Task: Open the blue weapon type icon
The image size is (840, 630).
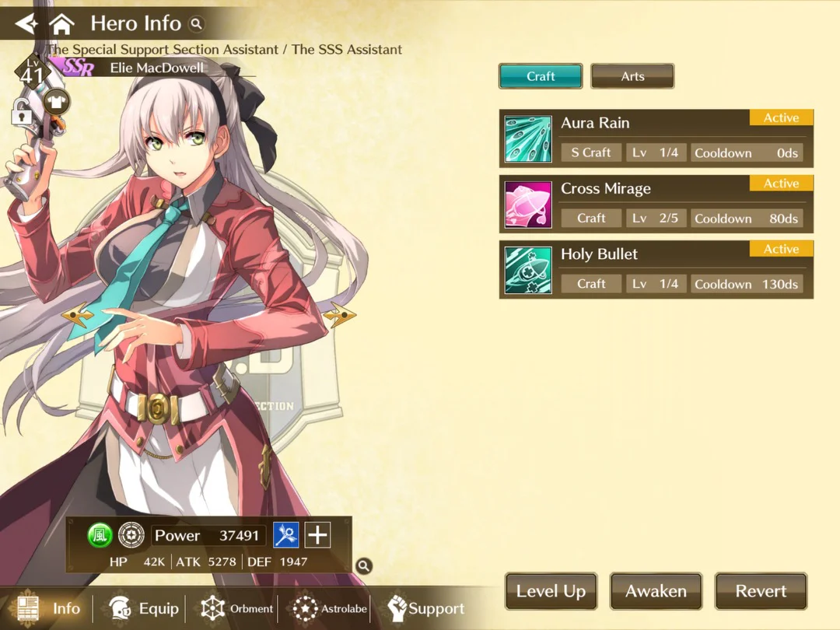Action: point(286,534)
